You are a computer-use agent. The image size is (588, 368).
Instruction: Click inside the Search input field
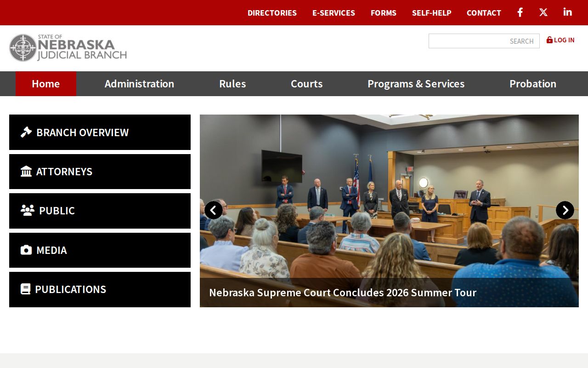coord(484,41)
